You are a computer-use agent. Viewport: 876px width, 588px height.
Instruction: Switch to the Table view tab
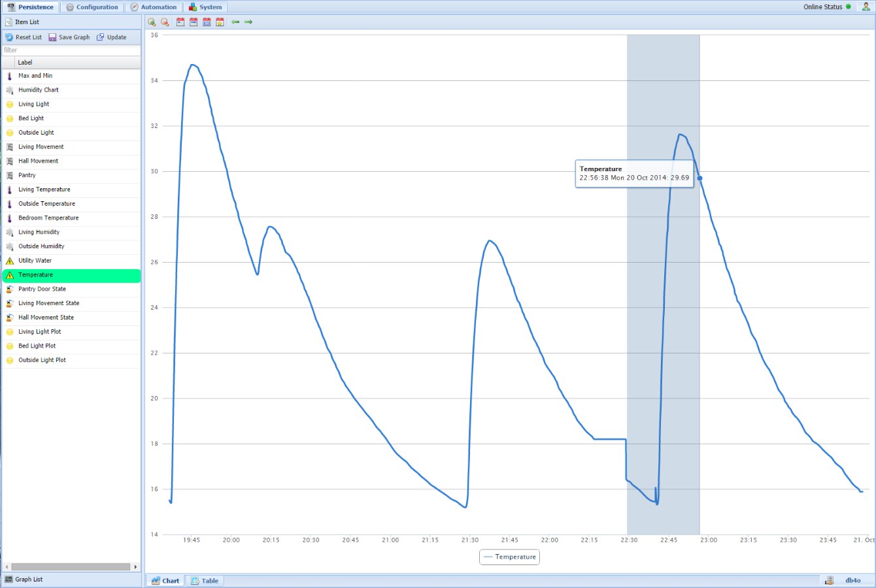(205, 581)
